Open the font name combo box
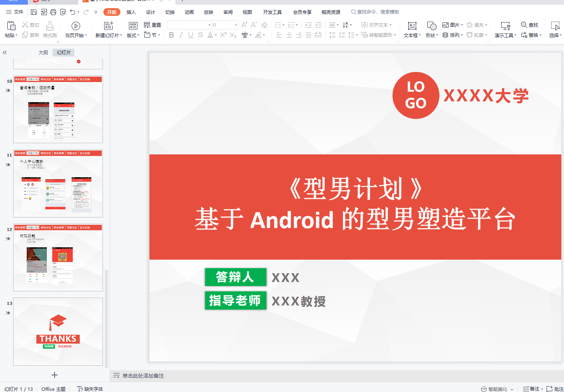Screen dimensions: 564x392 point(189,25)
